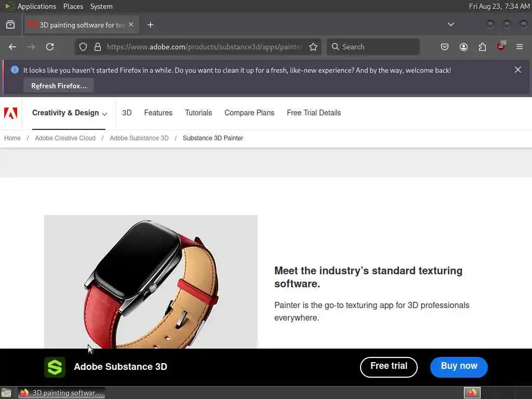The height and width of the screenshot is (399, 532).
Task: Bookmark this page with the star icon
Action: (x=313, y=47)
